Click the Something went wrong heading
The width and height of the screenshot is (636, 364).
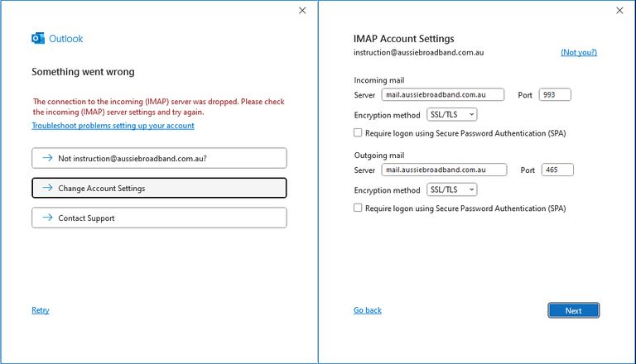83,72
